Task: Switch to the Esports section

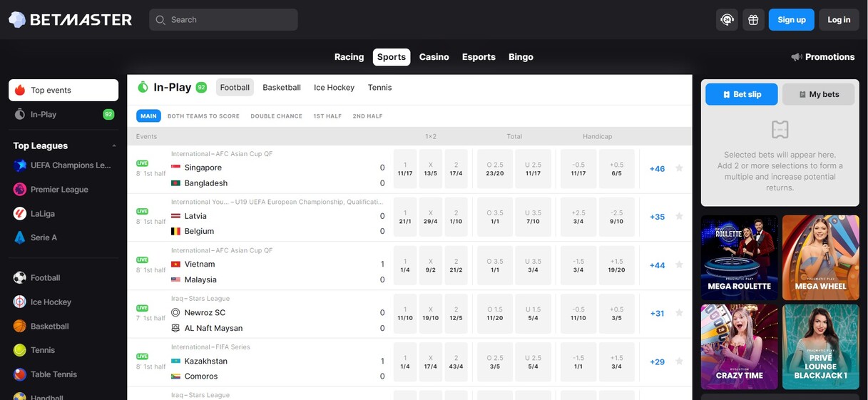Action: tap(479, 57)
